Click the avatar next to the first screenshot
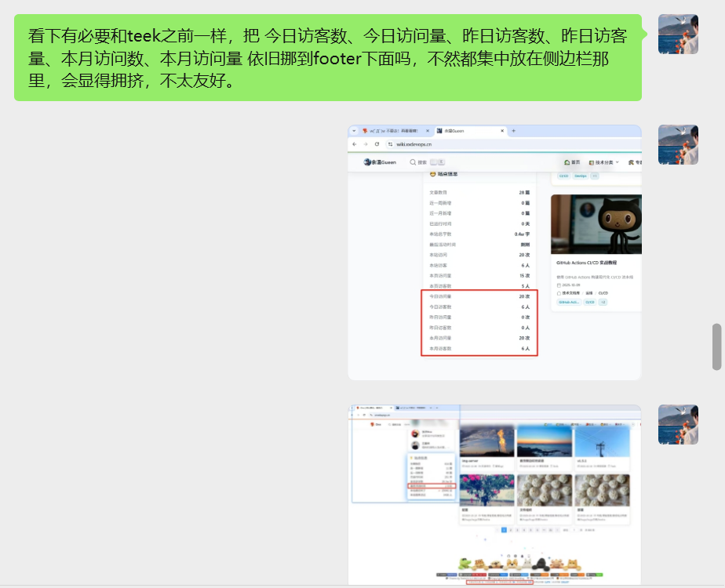725x588 pixels. point(678,144)
